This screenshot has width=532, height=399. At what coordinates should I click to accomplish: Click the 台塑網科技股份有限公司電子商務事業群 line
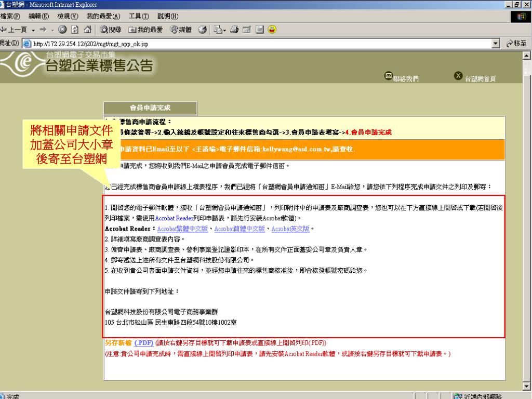162,312
